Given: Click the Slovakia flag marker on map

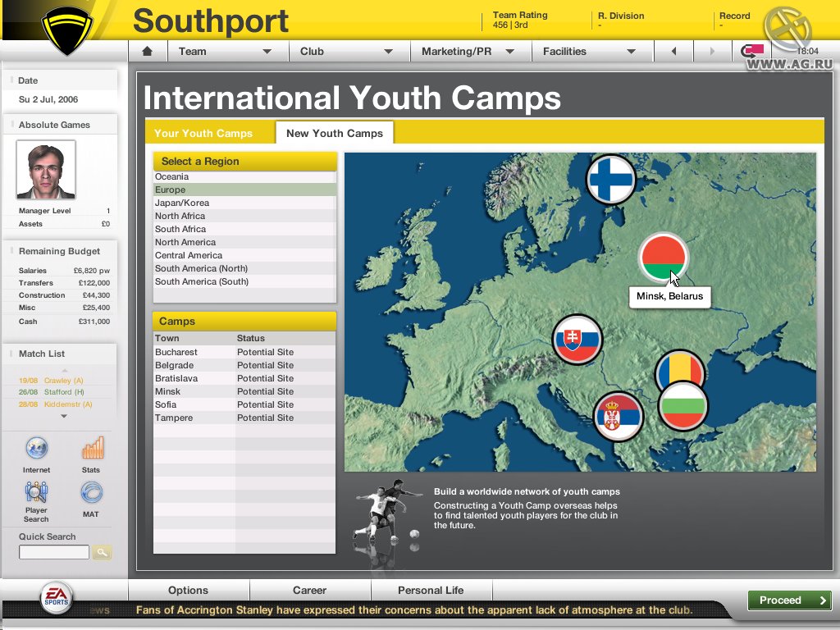Looking at the screenshot, I should click(577, 339).
